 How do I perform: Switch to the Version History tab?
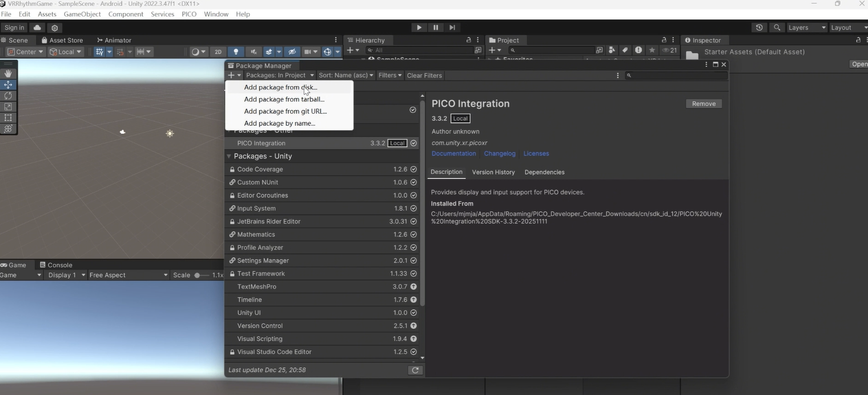point(493,172)
